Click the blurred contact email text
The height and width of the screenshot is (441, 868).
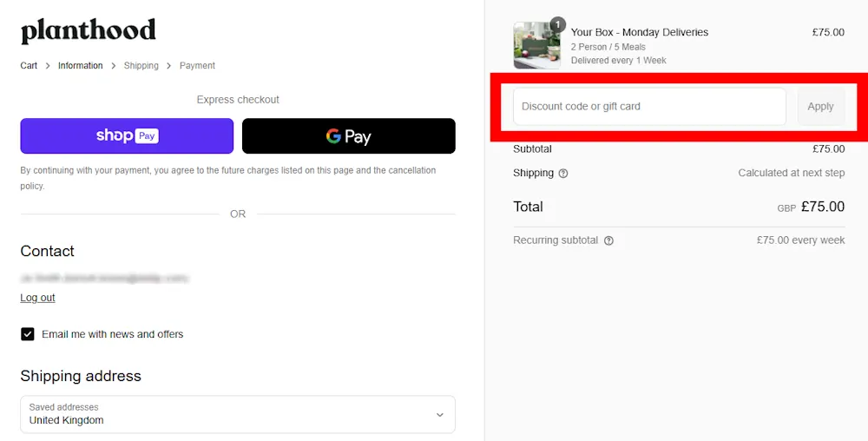pyautogui.click(x=104, y=278)
